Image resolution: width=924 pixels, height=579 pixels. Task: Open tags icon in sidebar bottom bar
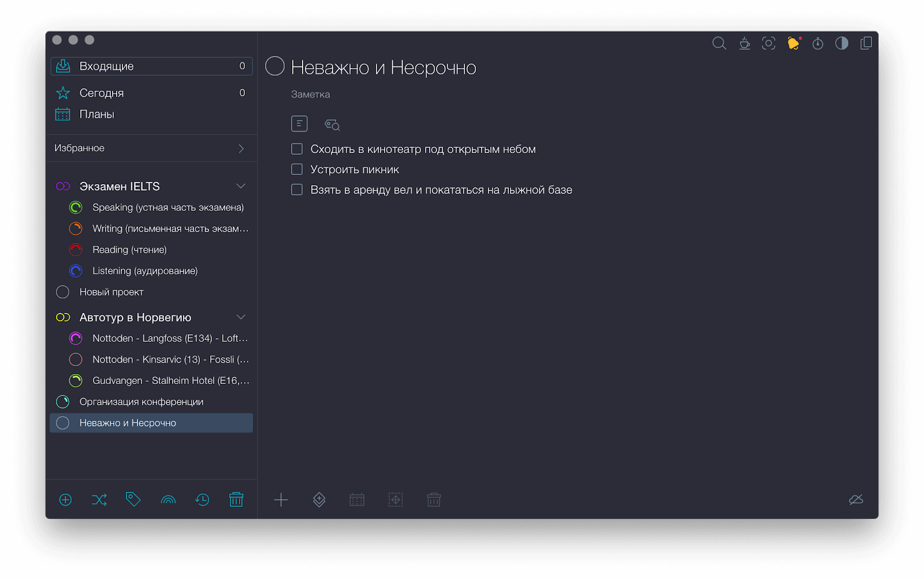click(133, 499)
